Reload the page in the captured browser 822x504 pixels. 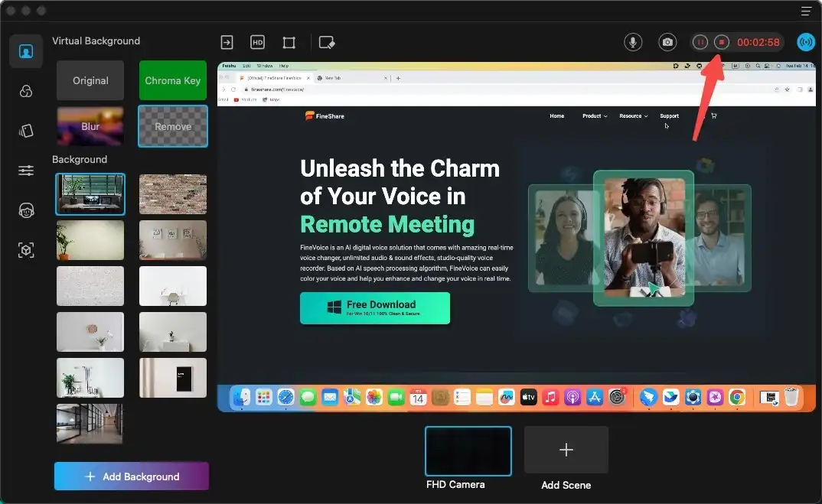pyautogui.click(x=233, y=89)
